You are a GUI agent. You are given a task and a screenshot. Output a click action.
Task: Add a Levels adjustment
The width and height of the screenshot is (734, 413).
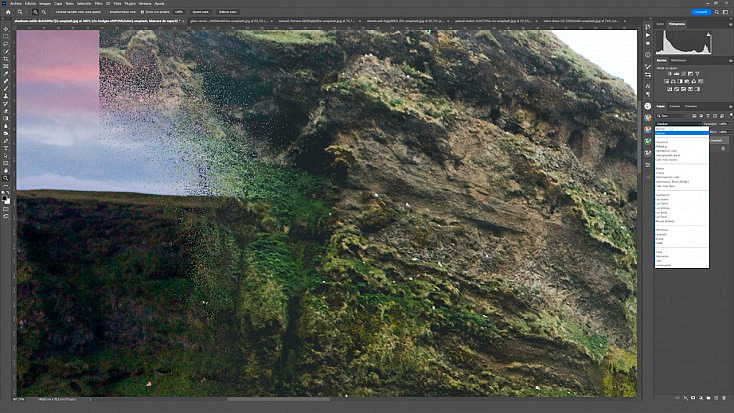[676, 74]
